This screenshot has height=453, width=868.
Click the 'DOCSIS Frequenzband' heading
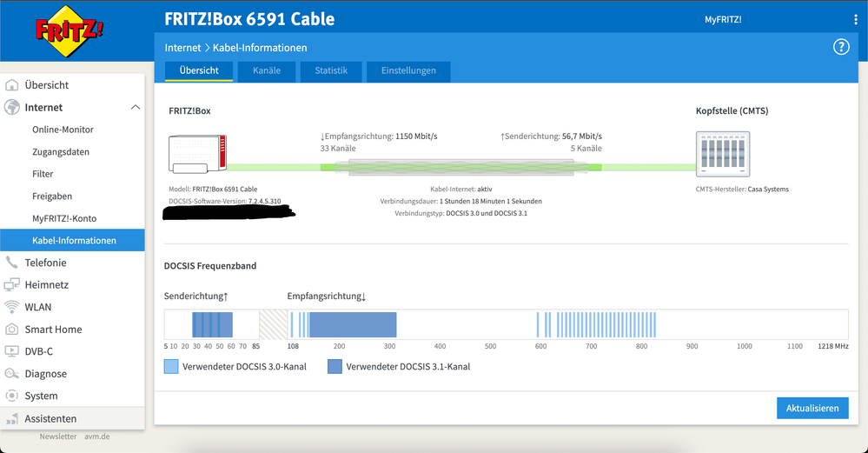(210, 266)
